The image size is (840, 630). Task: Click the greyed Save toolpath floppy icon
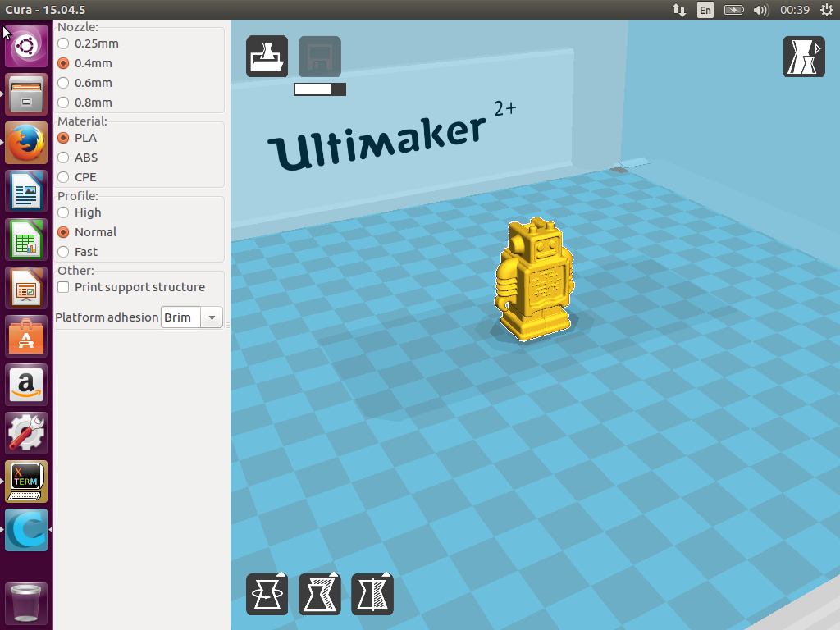pos(319,57)
